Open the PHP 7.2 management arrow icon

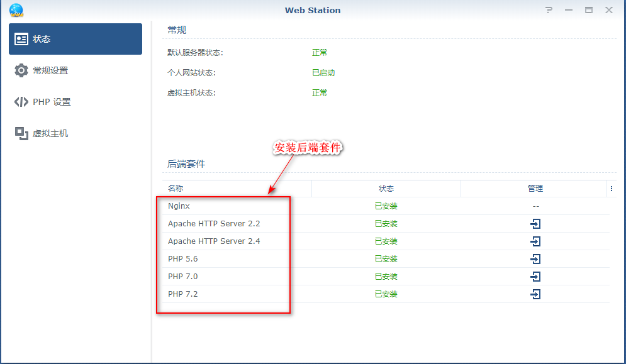coord(535,294)
